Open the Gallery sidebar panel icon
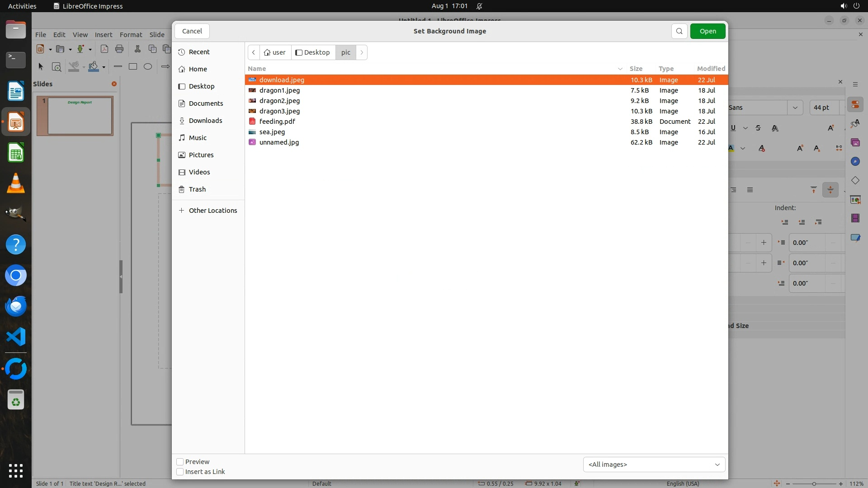Image resolution: width=868 pixels, height=488 pixels. 855,143
